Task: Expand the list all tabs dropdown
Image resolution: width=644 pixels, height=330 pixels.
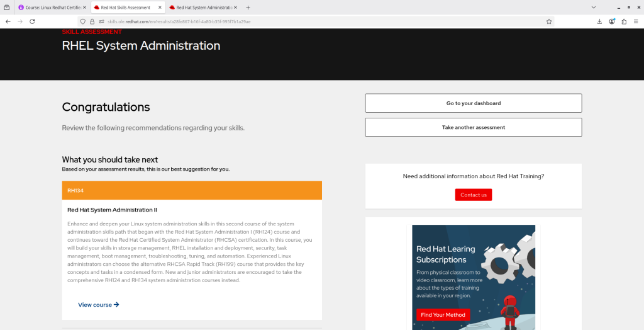Action: (594, 8)
